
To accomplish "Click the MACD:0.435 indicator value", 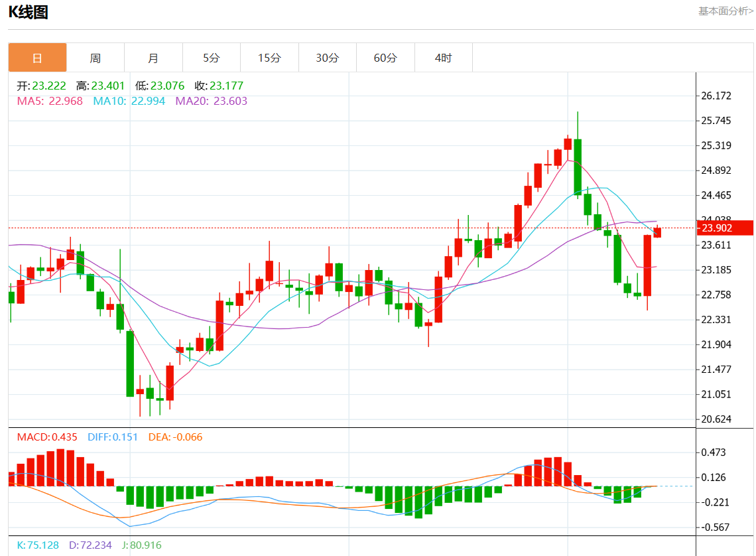I will pos(47,437).
